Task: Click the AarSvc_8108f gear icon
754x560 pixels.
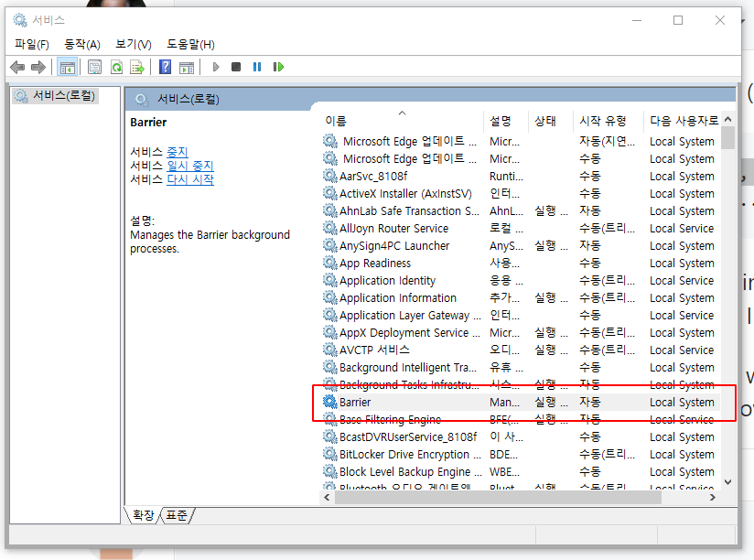Action: click(329, 176)
